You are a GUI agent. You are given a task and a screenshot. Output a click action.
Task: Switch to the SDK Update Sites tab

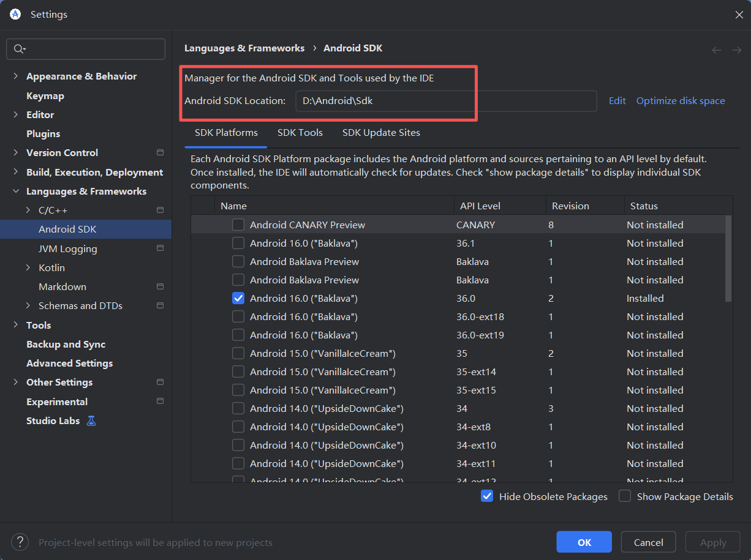tap(381, 132)
